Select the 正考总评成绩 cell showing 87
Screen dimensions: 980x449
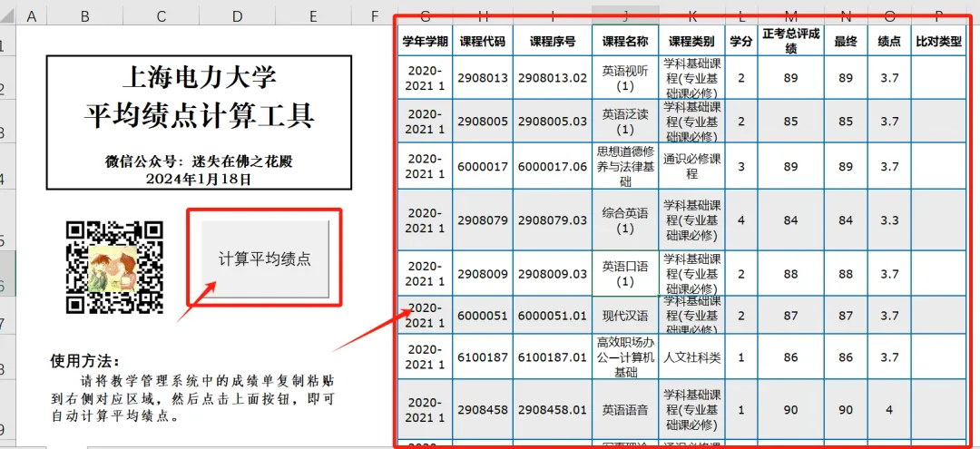(790, 316)
